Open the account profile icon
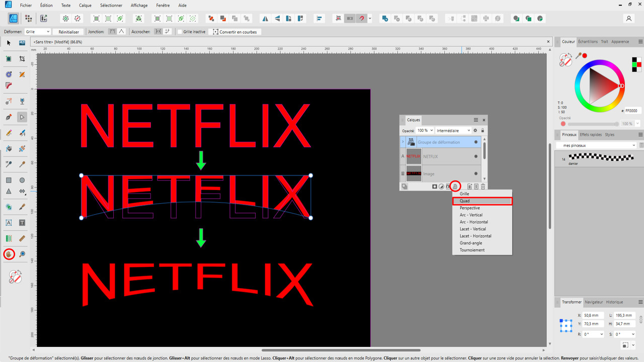Screen dimensions: 644x362 point(628,19)
